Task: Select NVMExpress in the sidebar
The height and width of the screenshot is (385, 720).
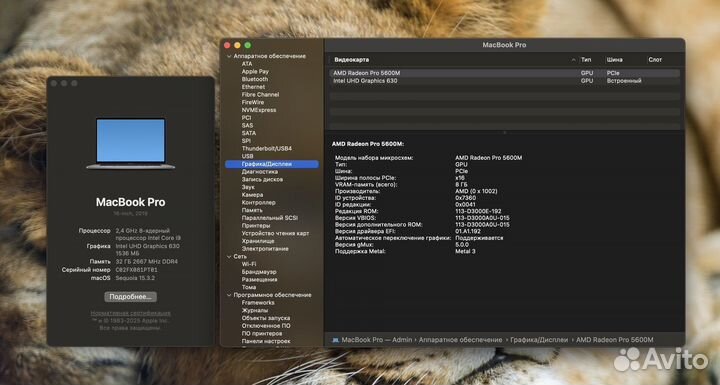Action: (259, 110)
